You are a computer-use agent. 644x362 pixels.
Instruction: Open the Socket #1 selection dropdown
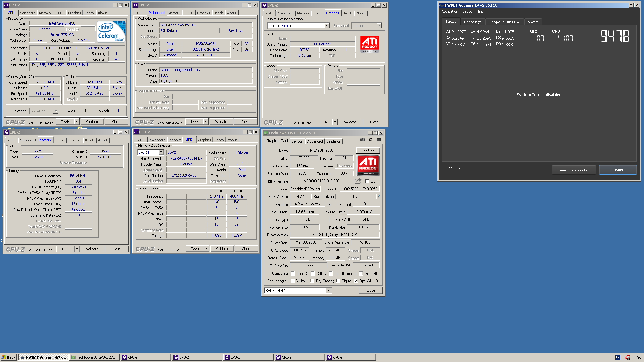[x=56, y=111]
